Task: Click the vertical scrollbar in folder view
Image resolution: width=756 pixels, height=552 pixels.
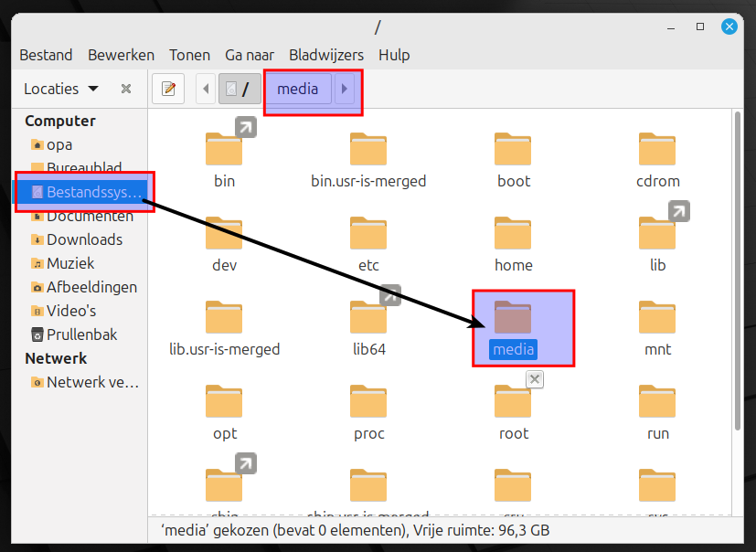Action: [x=737, y=270]
